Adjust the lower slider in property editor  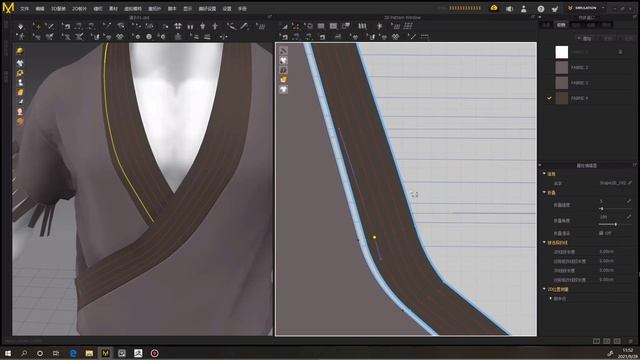[615, 224]
